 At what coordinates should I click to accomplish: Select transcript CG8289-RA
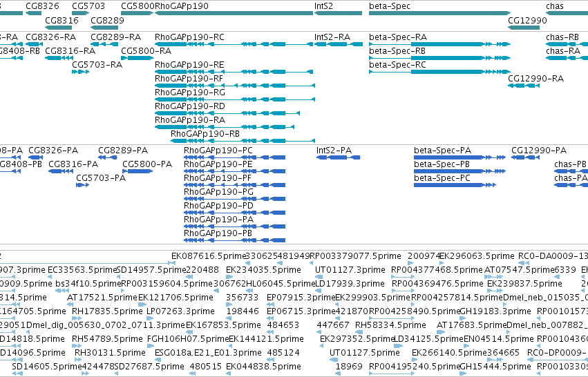tap(116, 37)
